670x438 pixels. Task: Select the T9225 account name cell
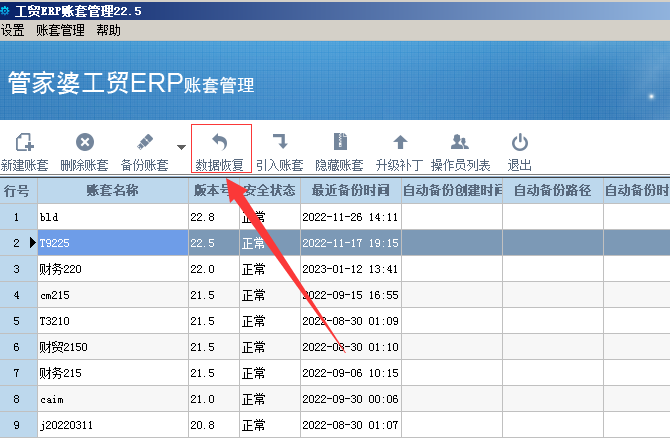click(113, 243)
